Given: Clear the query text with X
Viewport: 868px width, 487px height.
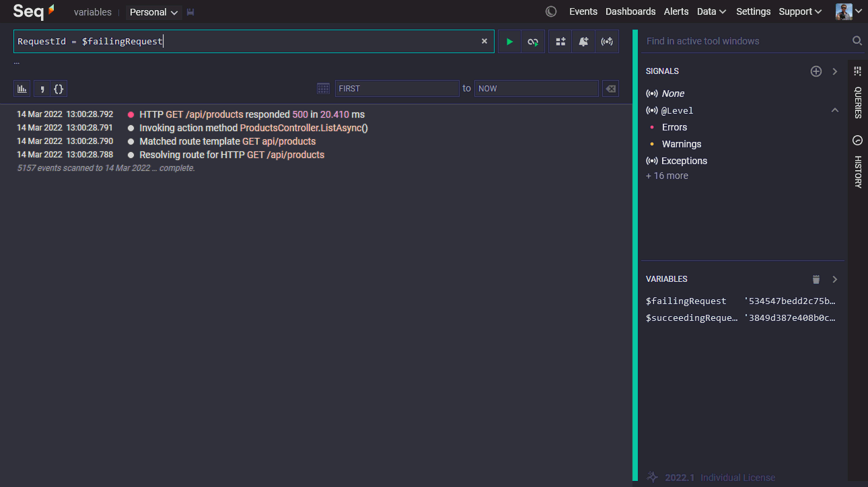Looking at the screenshot, I should click(484, 42).
